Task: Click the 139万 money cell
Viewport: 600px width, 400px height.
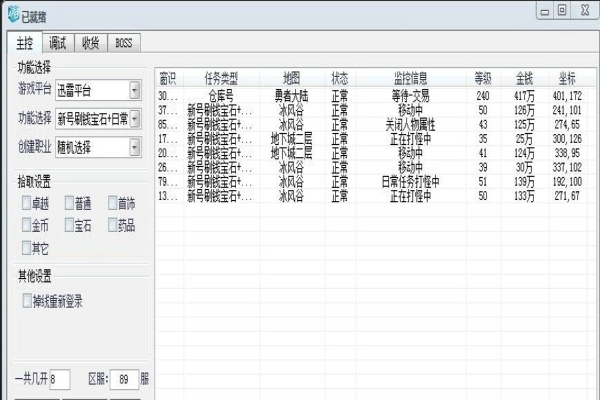Action: (525, 181)
